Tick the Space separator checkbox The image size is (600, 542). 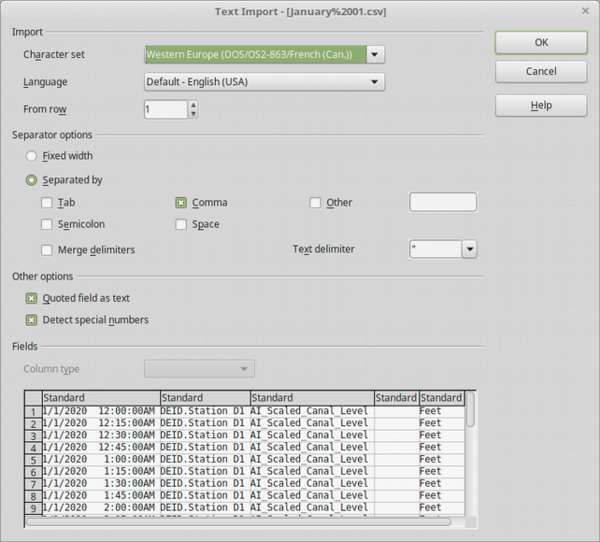point(182,225)
